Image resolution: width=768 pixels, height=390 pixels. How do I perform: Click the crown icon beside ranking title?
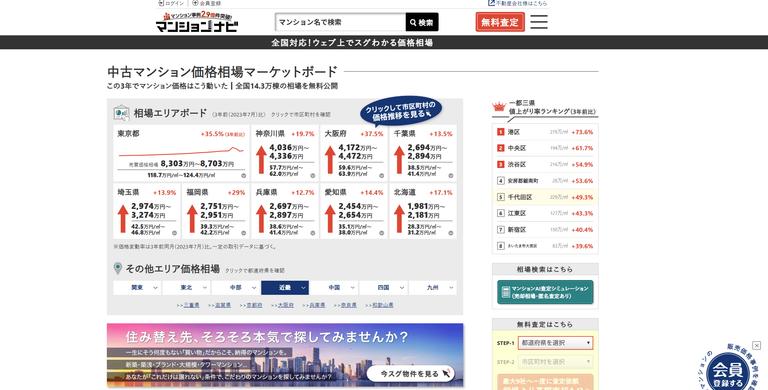[x=499, y=106]
